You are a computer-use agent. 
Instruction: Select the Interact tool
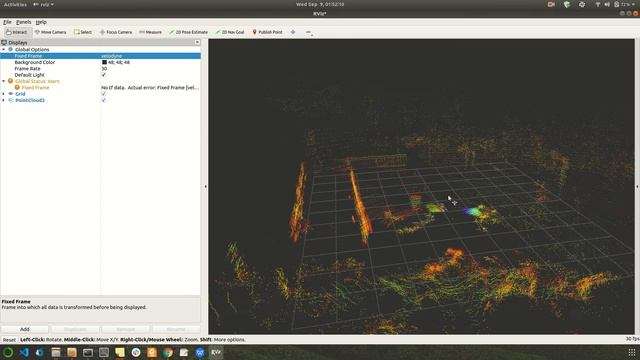[17, 32]
